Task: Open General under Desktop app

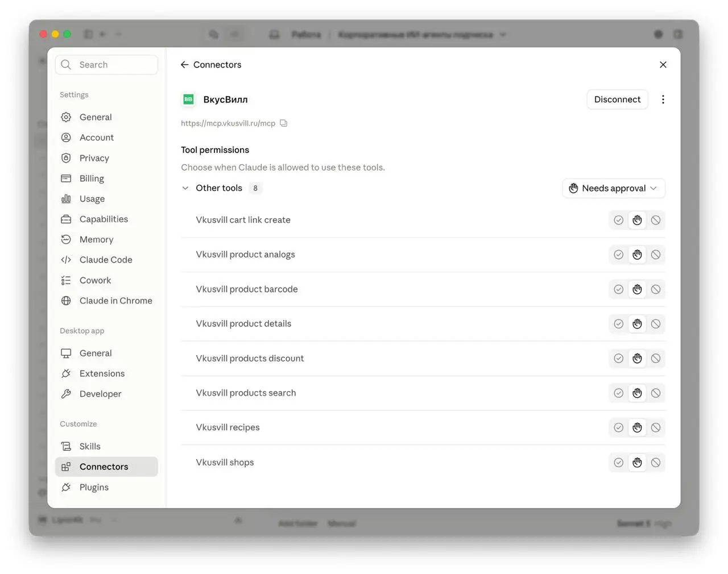Action: [x=106, y=353]
